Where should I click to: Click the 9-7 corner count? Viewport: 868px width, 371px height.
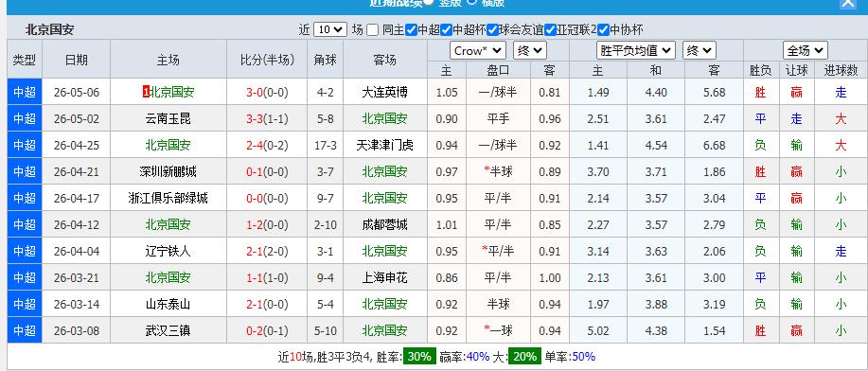(x=326, y=199)
